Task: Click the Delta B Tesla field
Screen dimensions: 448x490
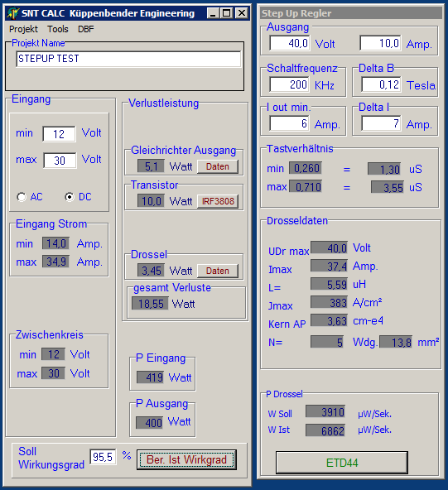Action: pos(381,84)
